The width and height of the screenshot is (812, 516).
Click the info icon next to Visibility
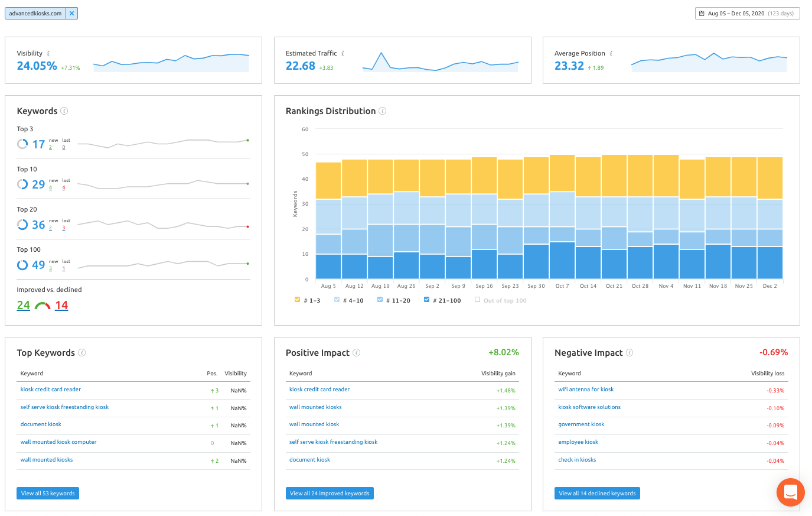[48, 53]
